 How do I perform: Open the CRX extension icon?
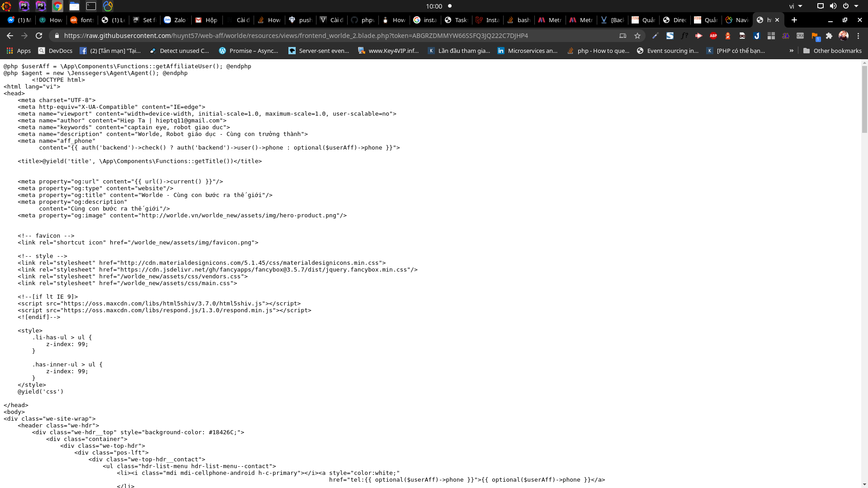tap(800, 36)
